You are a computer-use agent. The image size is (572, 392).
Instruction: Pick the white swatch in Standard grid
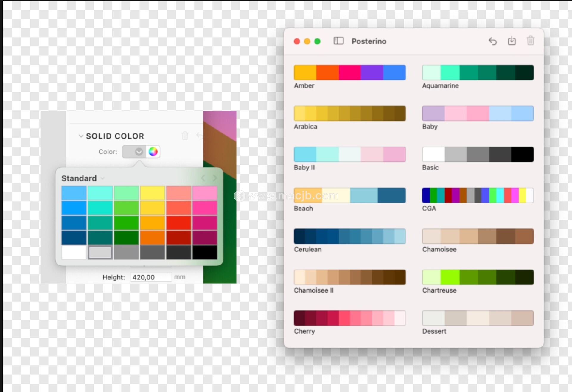coord(74,252)
